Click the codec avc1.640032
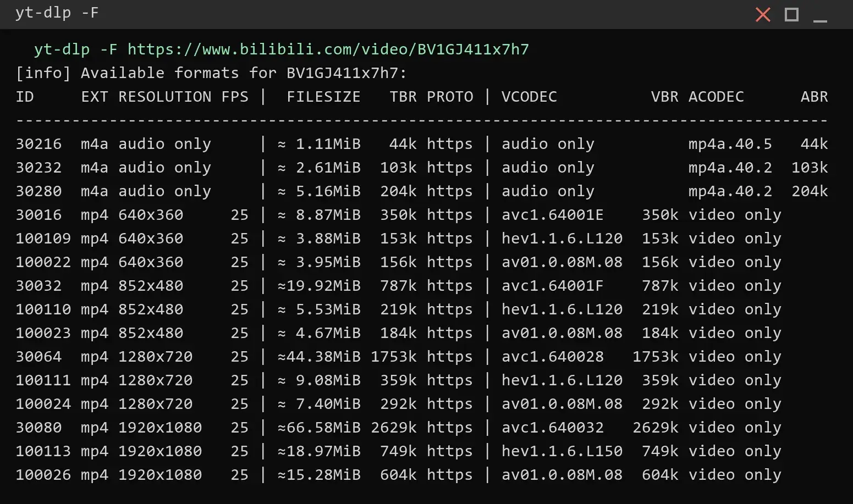 pos(552,428)
